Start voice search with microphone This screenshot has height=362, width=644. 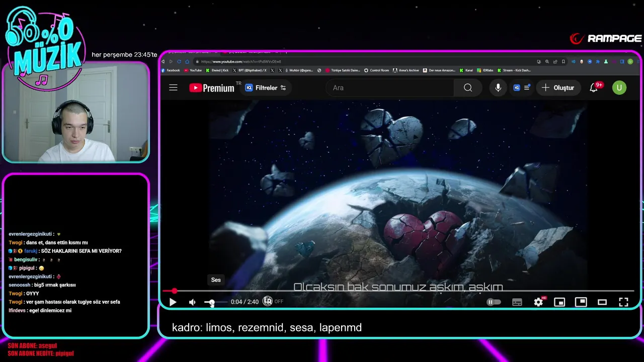(x=498, y=87)
